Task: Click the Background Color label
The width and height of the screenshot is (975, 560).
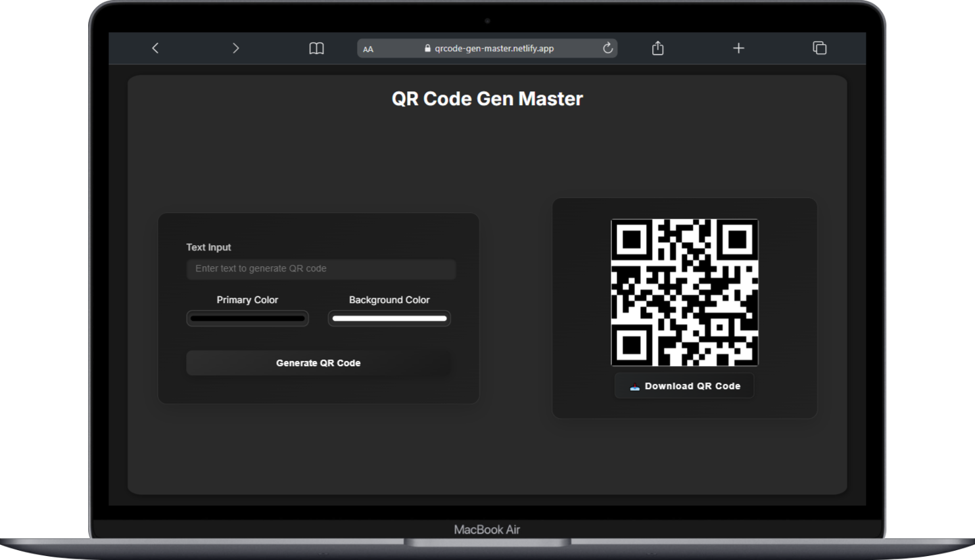Action: point(389,300)
